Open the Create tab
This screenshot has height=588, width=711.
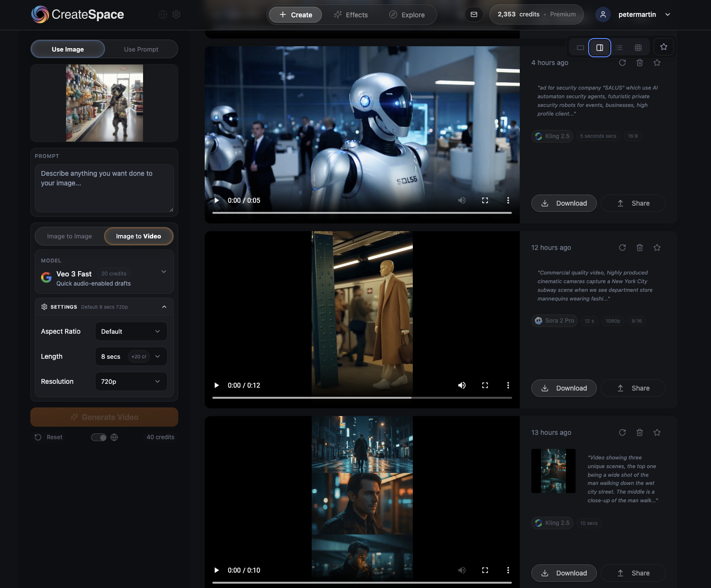point(295,15)
